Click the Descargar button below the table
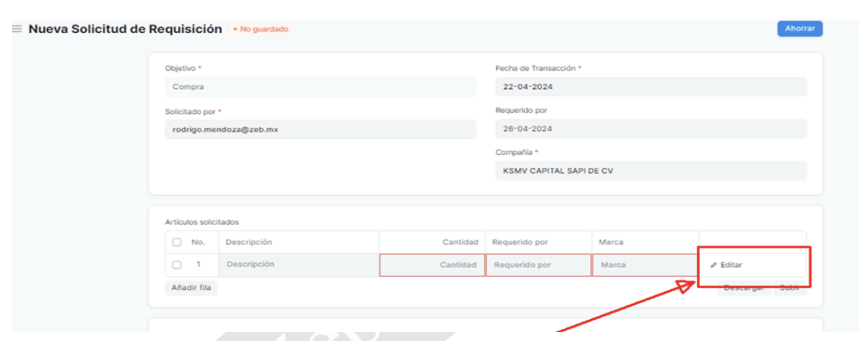The height and width of the screenshot is (341, 868). coord(743,288)
